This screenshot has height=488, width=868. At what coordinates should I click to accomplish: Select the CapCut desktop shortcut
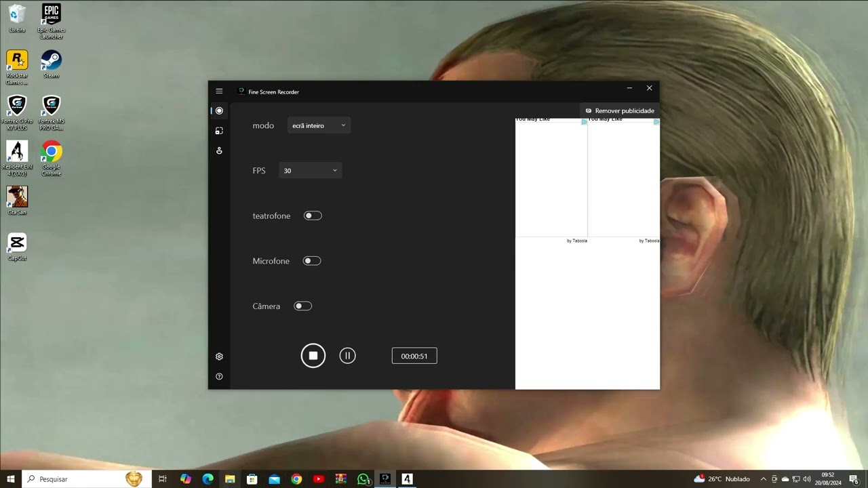(17, 247)
